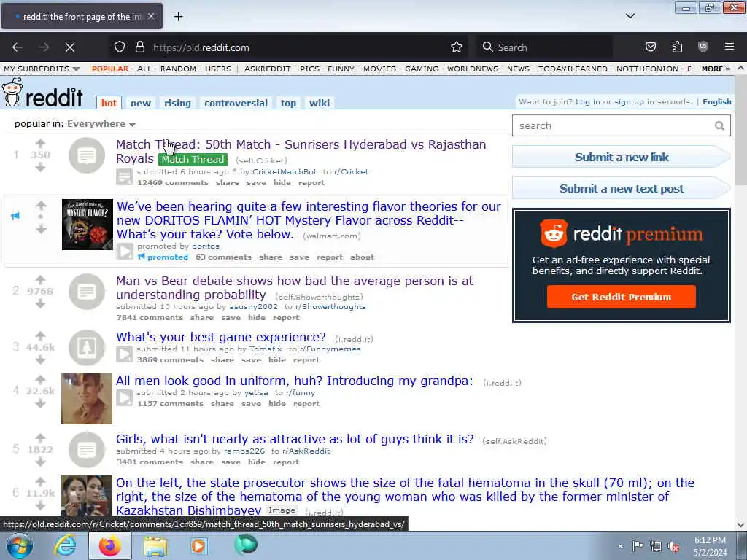
Task: Open the grandpa in uniform thumbnail image
Action: 87,399
